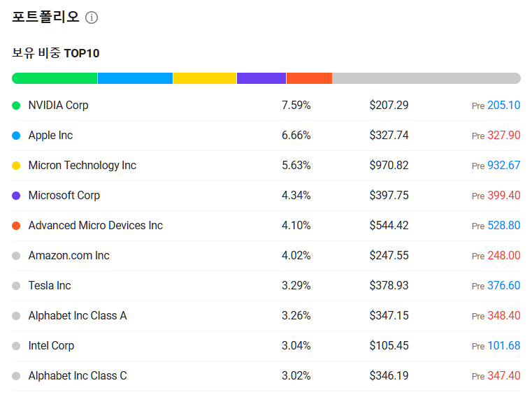This screenshot has height=397, width=532.
Task: Click Alphabet Class C pre-market 347.40
Action: pos(504,375)
